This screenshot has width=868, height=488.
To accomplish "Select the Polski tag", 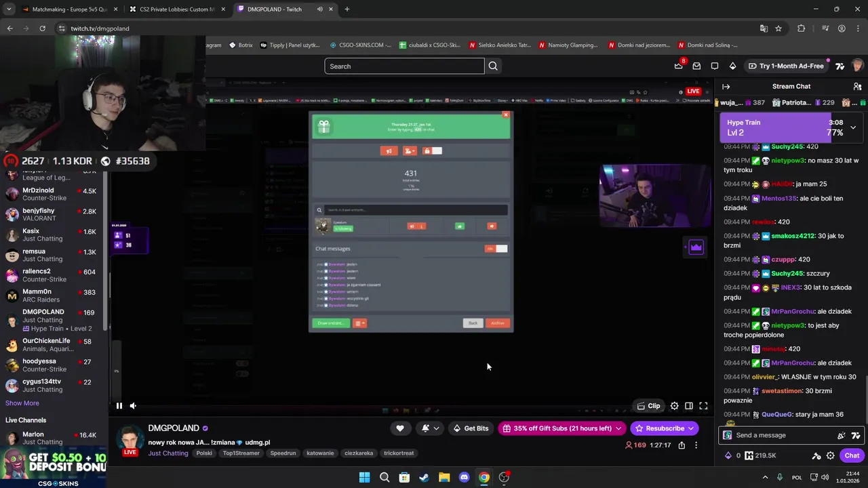I will (204, 453).
